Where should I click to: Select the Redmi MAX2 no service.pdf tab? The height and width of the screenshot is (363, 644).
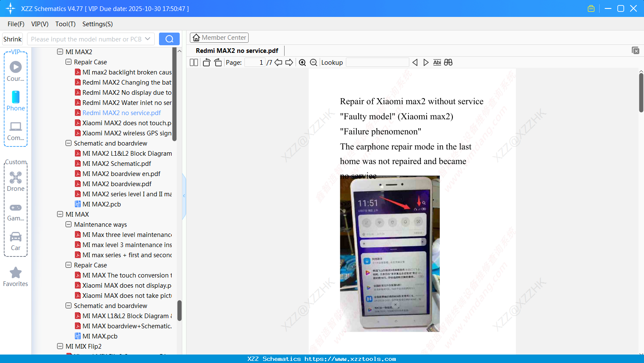(237, 51)
